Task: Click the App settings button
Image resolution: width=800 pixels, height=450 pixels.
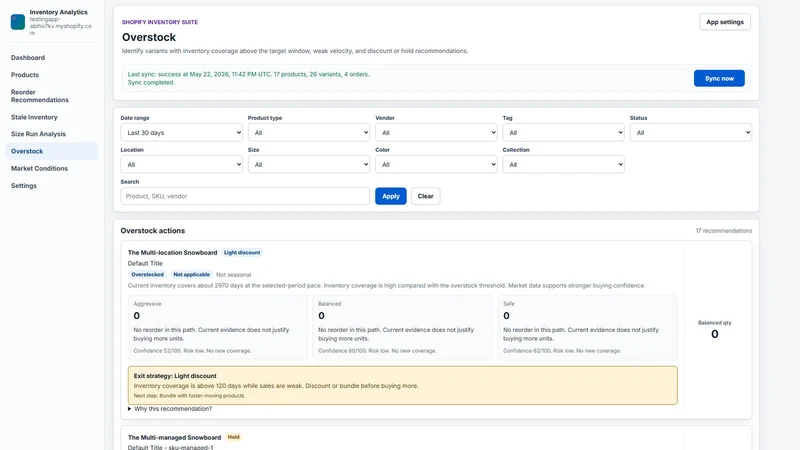Action: pyautogui.click(x=724, y=22)
